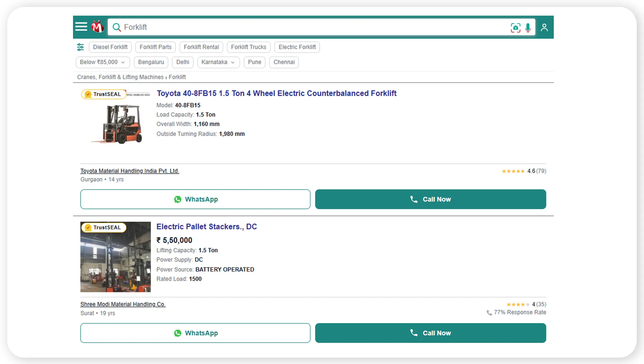Select the Forklift Rental chip
Screen dimensions: 644x364
(x=201, y=47)
